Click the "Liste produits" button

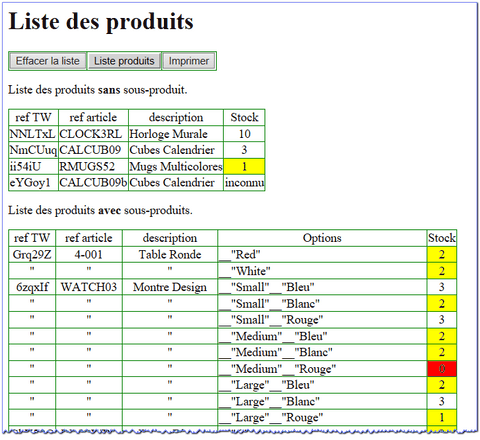124,61
